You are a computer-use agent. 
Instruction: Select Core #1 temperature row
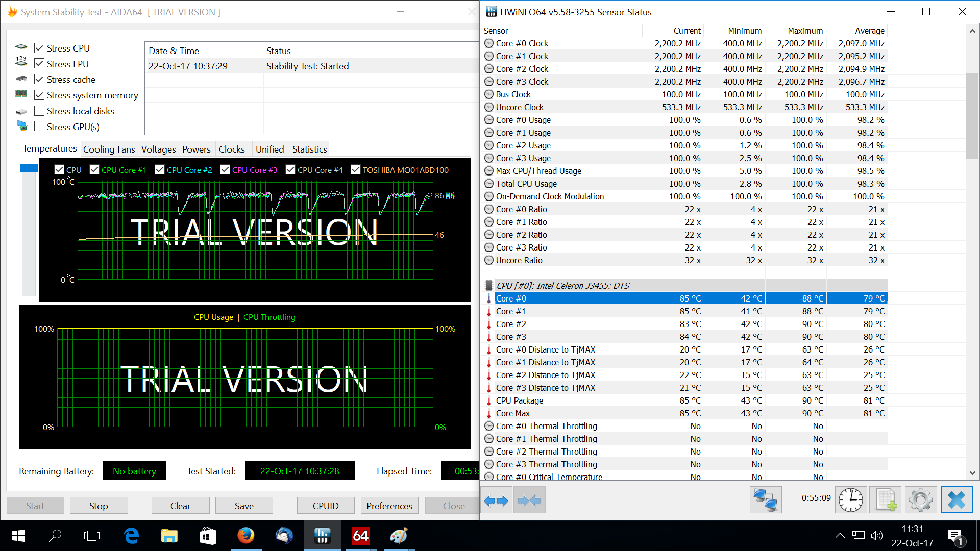point(684,311)
